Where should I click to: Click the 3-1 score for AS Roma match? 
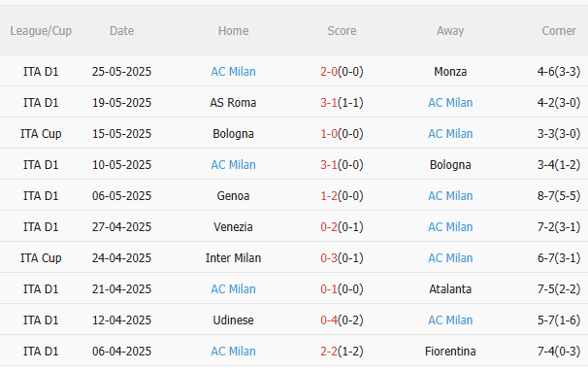(x=329, y=102)
